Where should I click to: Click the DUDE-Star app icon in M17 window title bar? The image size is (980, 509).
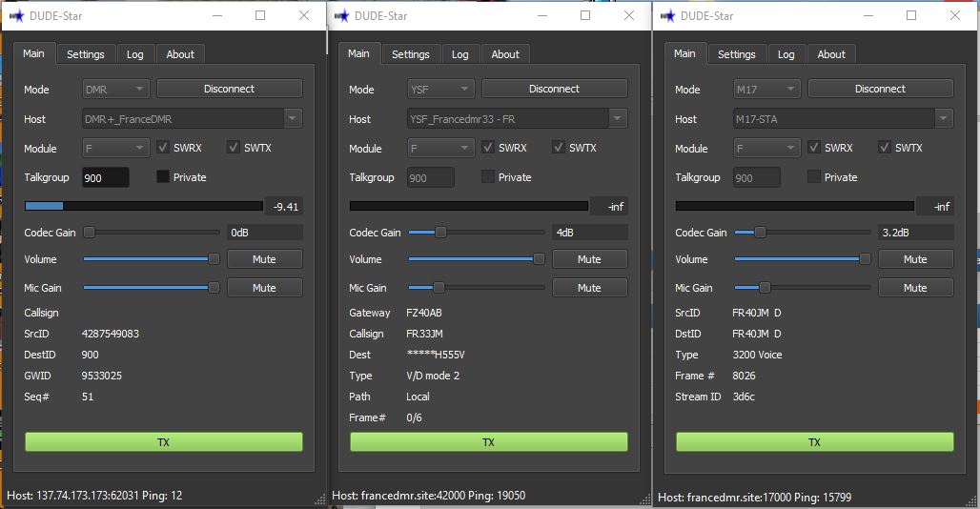(x=667, y=15)
